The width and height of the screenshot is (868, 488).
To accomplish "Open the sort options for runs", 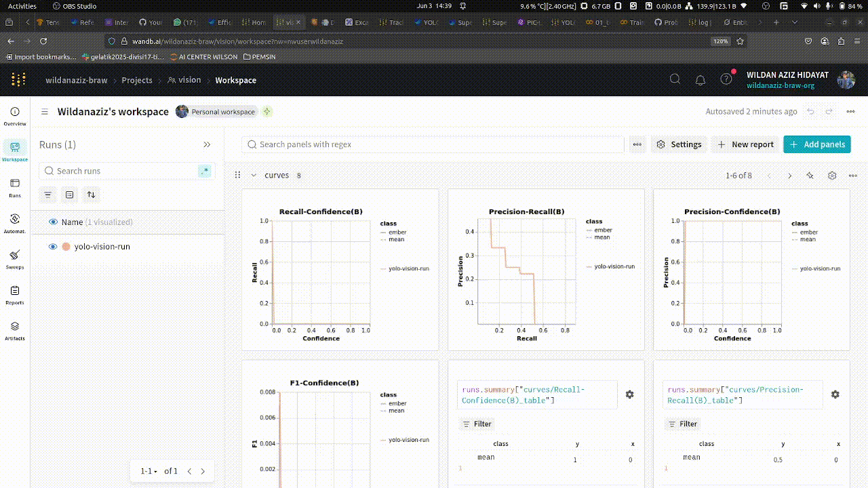I will [92, 195].
